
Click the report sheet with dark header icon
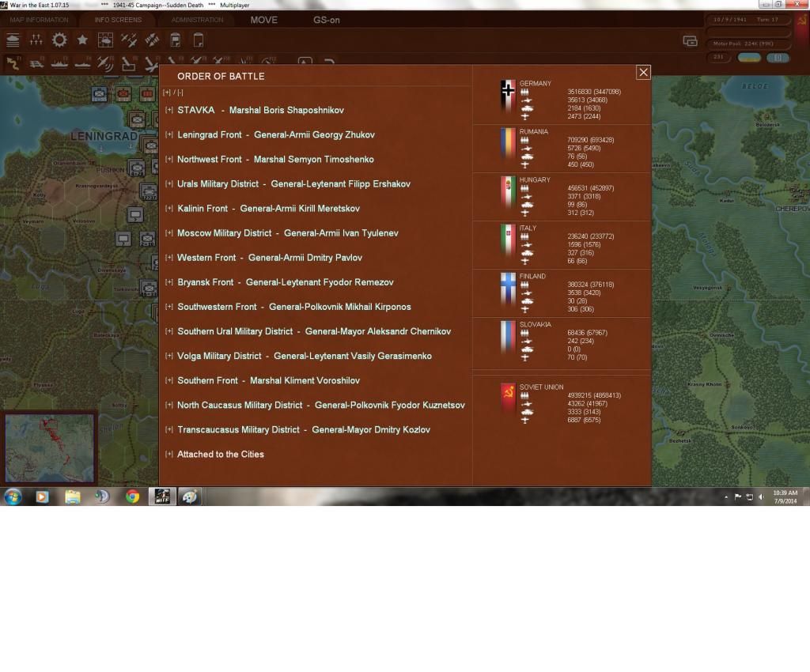(176, 40)
